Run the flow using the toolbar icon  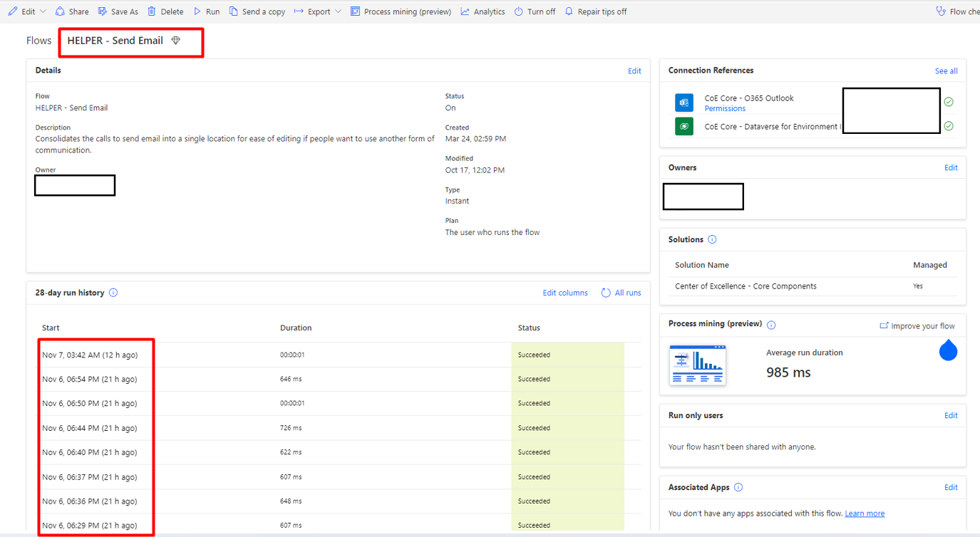pyautogui.click(x=207, y=11)
